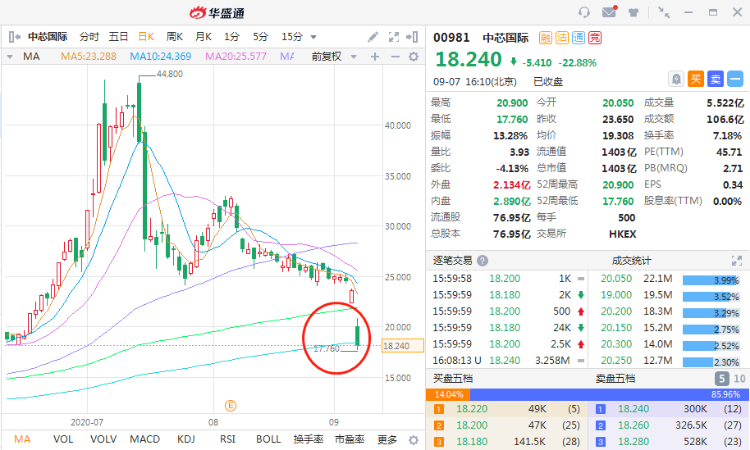Collapse the left sidebar panel icon
Image resolution: width=750 pixels, height=450 pixels.
click(x=14, y=37)
